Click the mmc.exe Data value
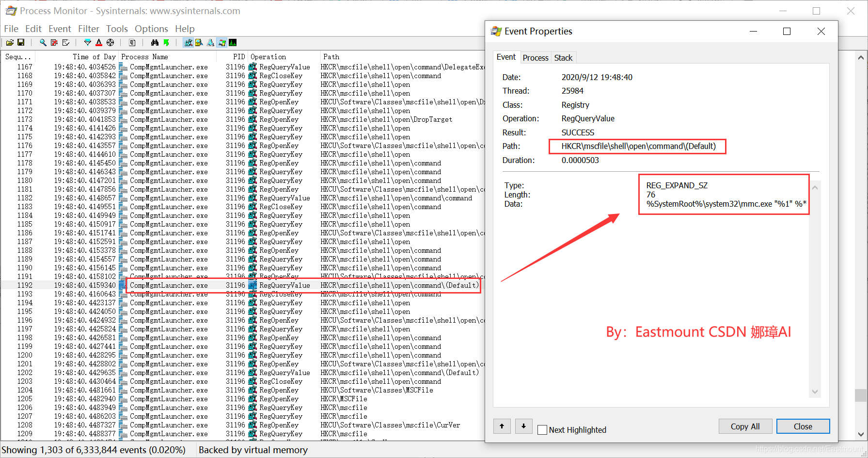This screenshot has height=458, width=868. click(726, 204)
